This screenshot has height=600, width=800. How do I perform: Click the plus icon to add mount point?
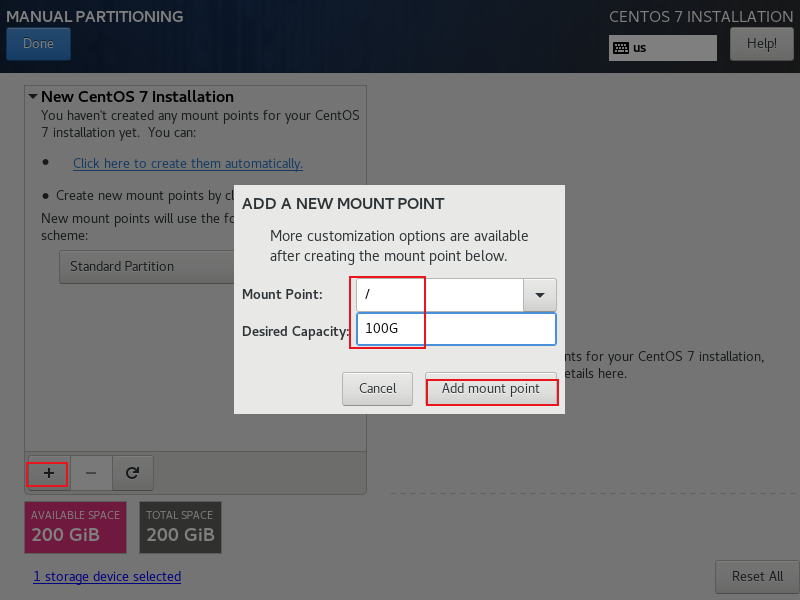click(x=48, y=473)
